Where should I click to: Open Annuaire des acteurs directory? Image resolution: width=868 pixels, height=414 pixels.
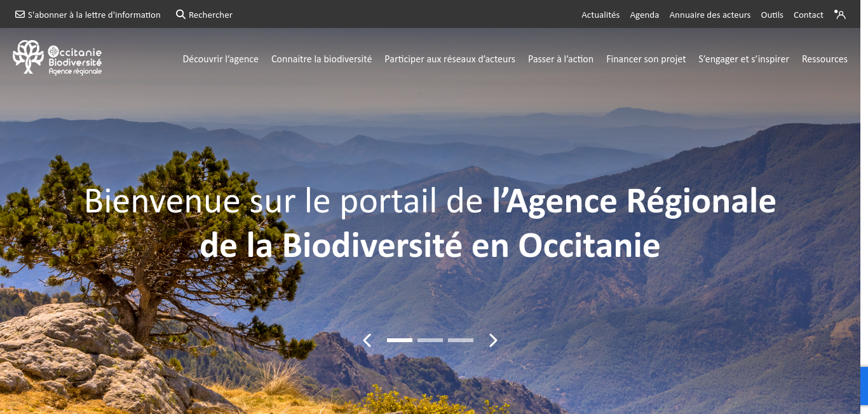710,15
